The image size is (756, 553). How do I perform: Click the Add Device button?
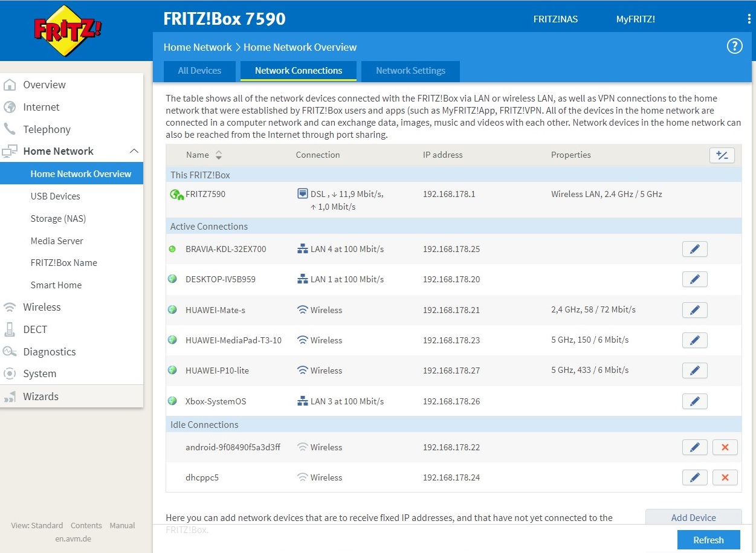(x=694, y=517)
